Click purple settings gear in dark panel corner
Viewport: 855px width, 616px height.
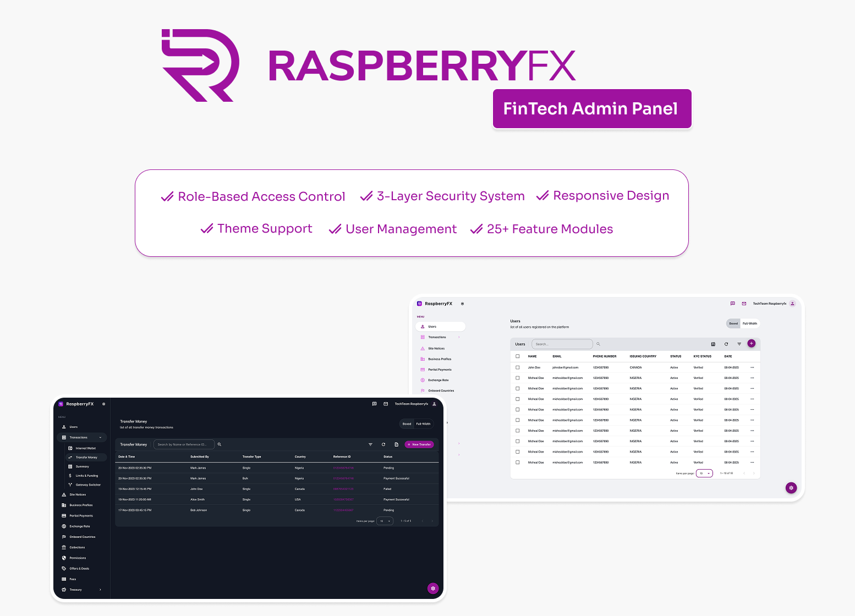[433, 588]
